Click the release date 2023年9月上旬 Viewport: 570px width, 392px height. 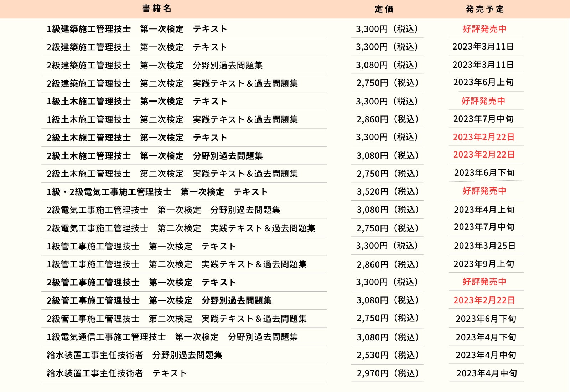(x=484, y=264)
